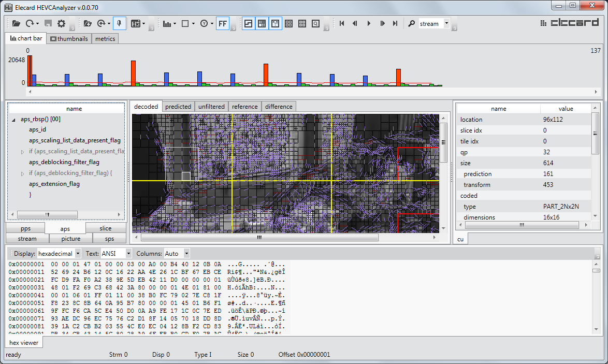Open a stream file with the folder icon
This screenshot has width=608, height=364.
click(16, 24)
